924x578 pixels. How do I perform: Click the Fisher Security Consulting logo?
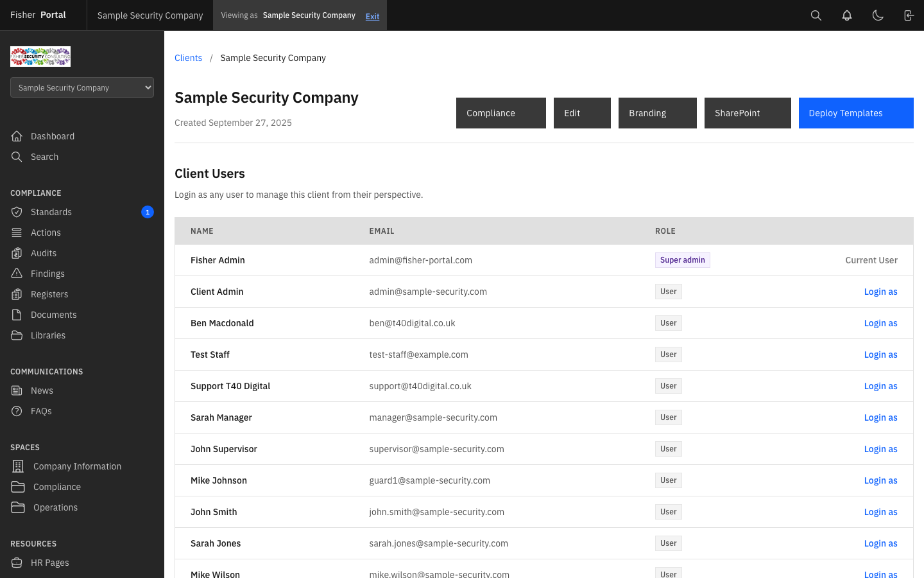(40, 57)
